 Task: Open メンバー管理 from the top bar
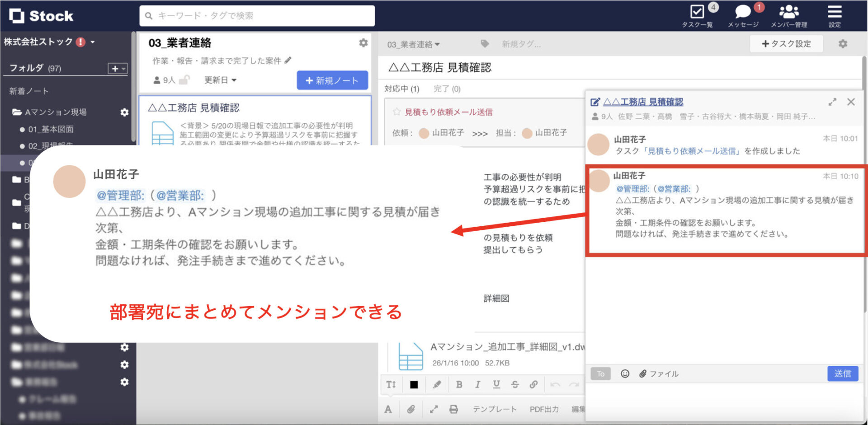tap(789, 14)
